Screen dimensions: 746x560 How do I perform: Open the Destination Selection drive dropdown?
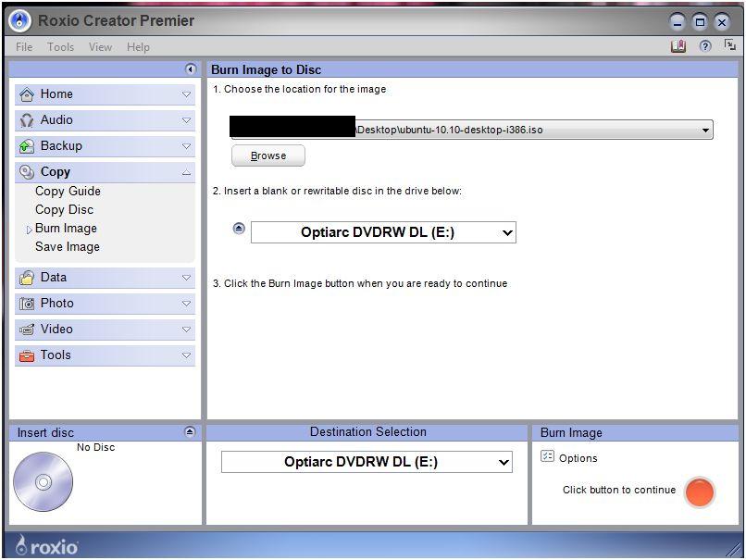click(504, 463)
